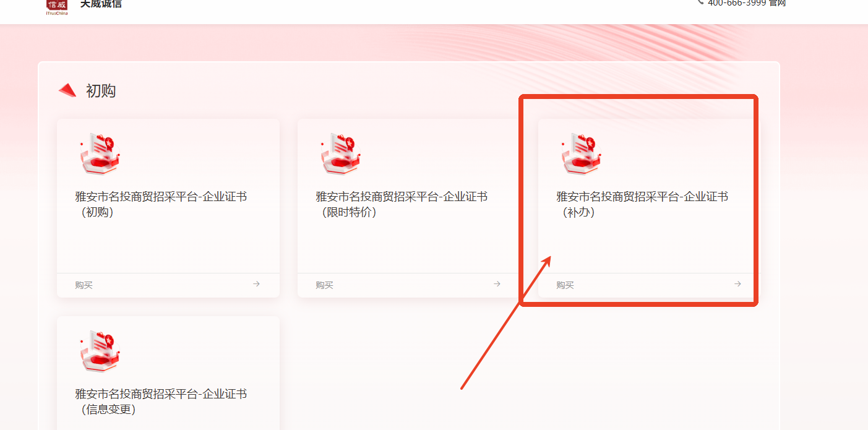Select the 企业证书(限时特价) card title
The height and width of the screenshot is (430, 868).
(402, 204)
